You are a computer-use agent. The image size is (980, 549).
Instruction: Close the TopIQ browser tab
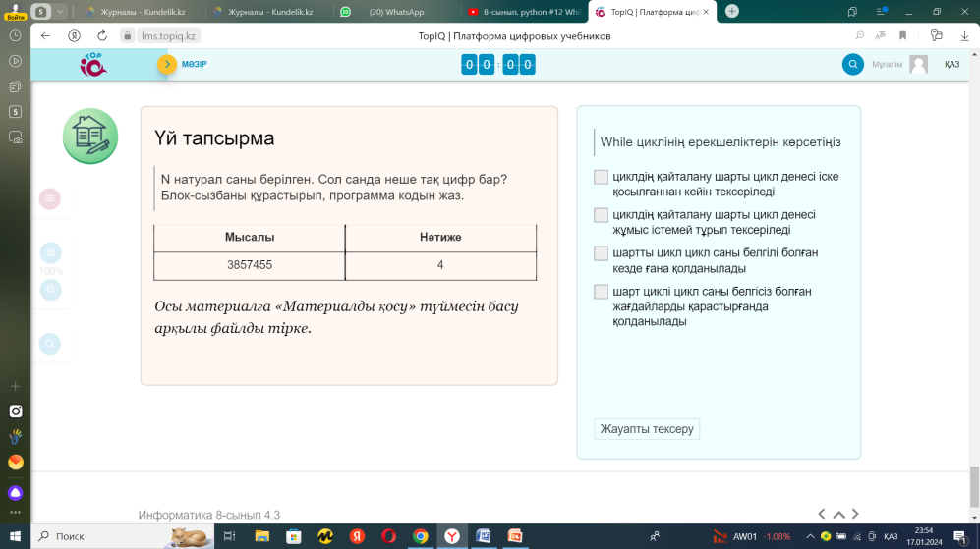pyautogui.click(x=706, y=12)
